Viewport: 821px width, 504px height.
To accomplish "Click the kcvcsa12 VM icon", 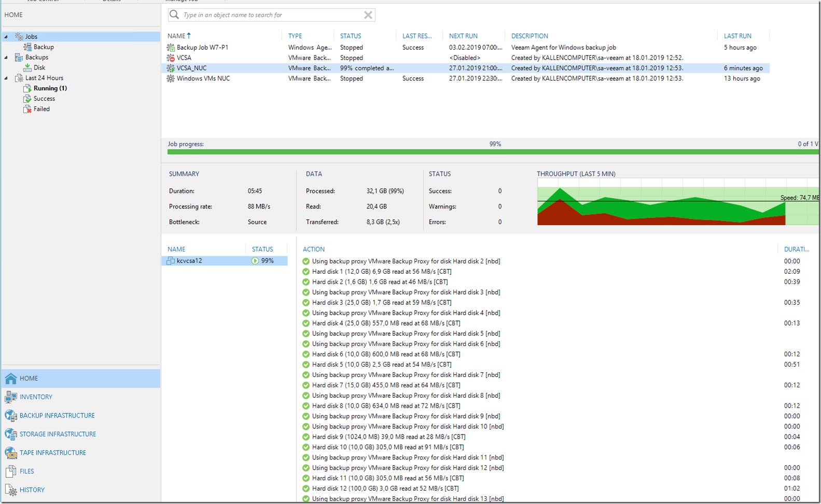I will pos(171,261).
